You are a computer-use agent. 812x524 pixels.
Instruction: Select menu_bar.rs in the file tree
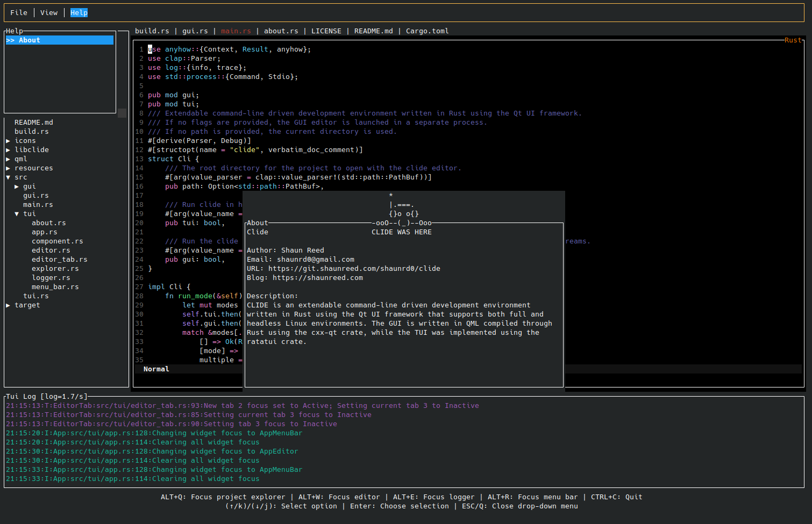tap(55, 287)
